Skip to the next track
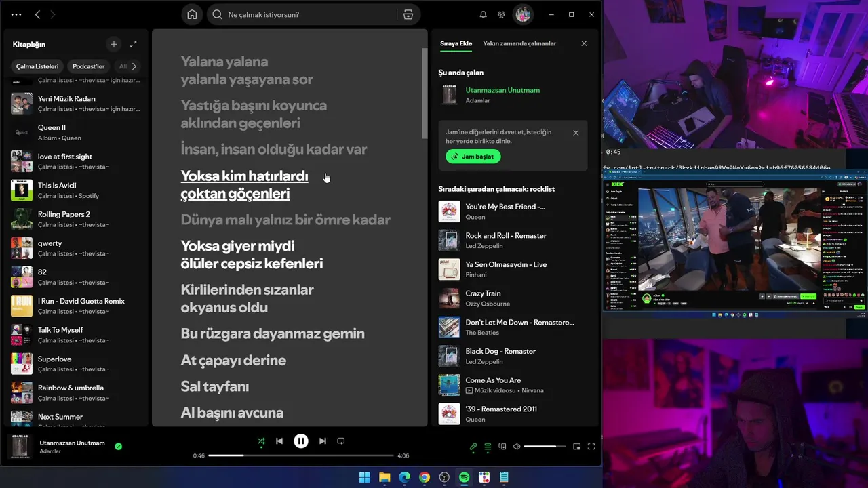The width and height of the screenshot is (868, 488). [323, 441]
